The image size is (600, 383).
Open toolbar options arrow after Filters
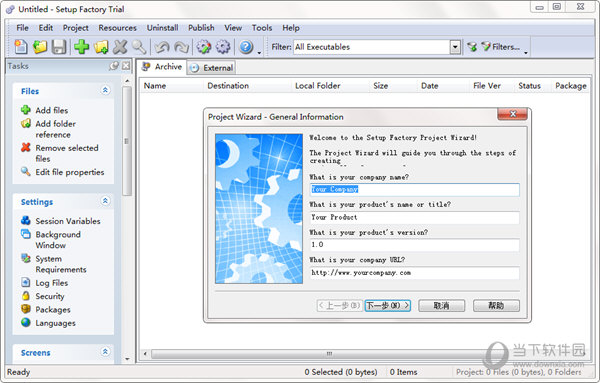pyautogui.click(x=526, y=52)
